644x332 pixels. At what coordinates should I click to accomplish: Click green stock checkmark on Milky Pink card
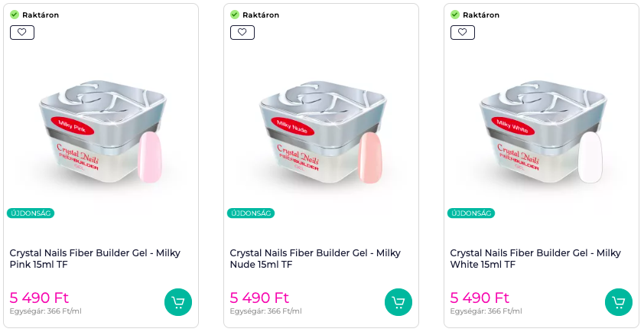pos(15,15)
